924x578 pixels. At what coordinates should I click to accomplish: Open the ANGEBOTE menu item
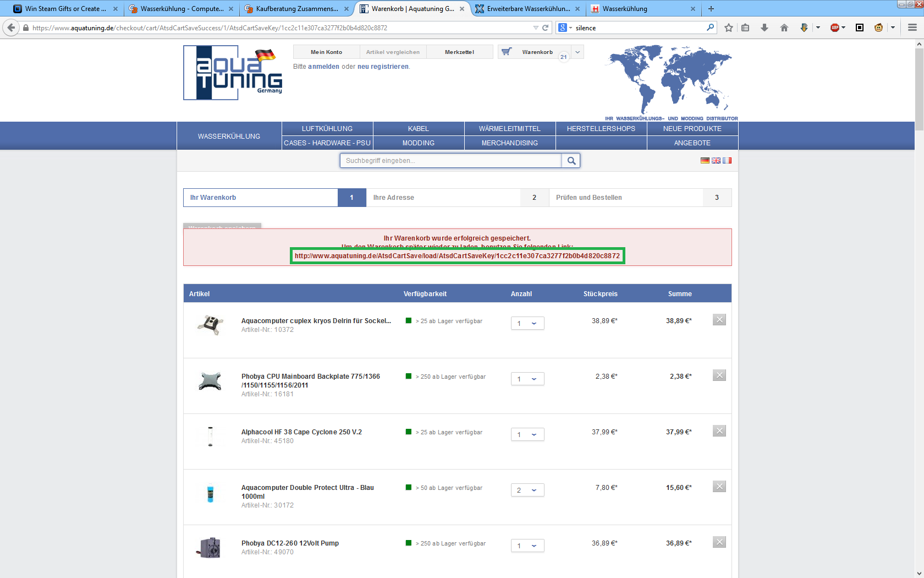click(x=692, y=143)
